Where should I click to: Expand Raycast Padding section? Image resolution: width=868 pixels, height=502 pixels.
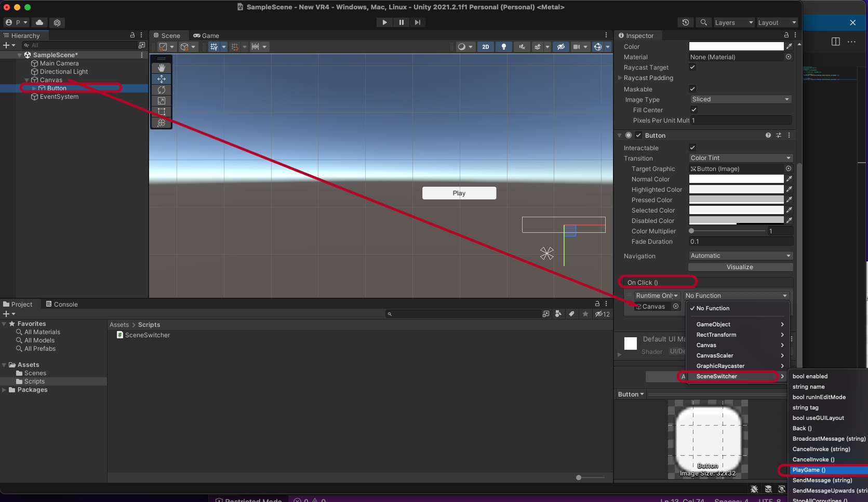(x=620, y=78)
